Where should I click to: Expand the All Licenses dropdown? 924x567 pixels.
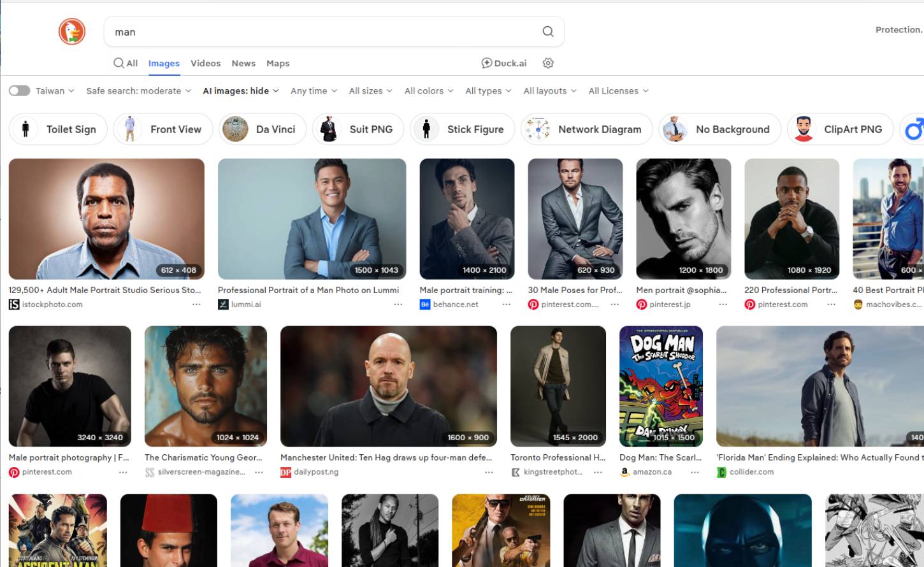coord(618,91)
